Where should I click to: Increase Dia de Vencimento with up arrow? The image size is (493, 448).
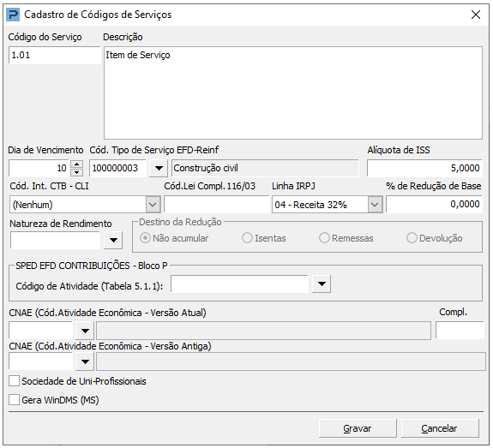coord(76,164)
